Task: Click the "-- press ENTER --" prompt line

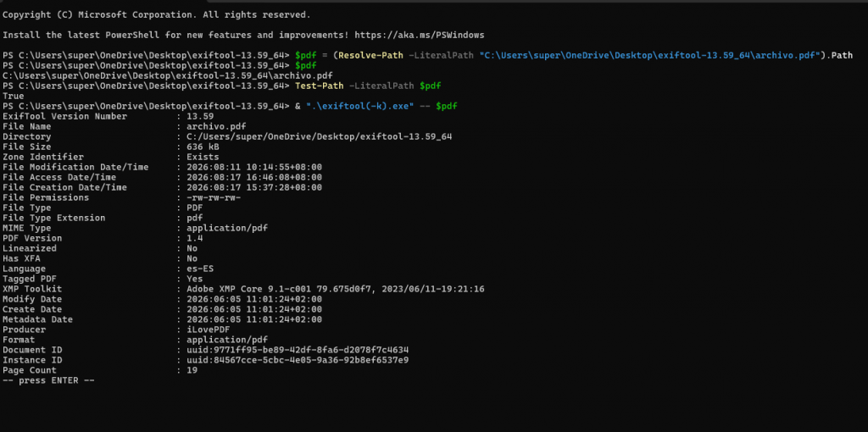Action: pos(48,380)
